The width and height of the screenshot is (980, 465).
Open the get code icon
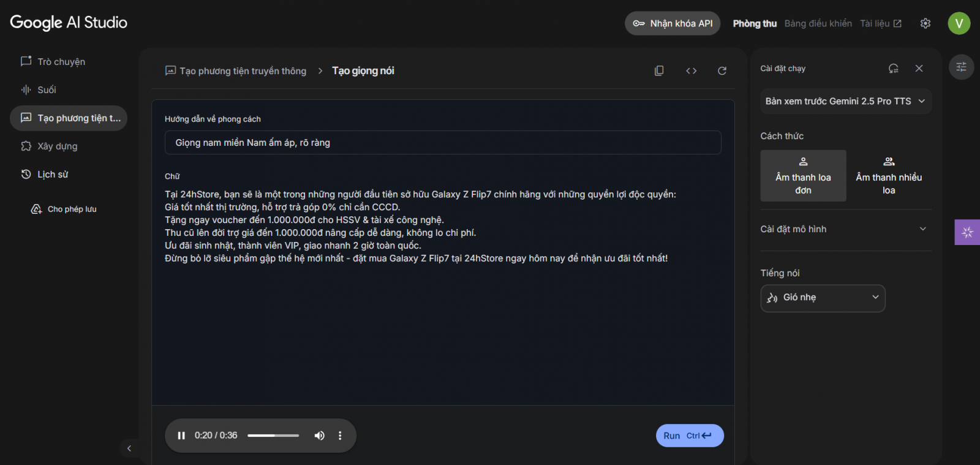pos(691,70)
